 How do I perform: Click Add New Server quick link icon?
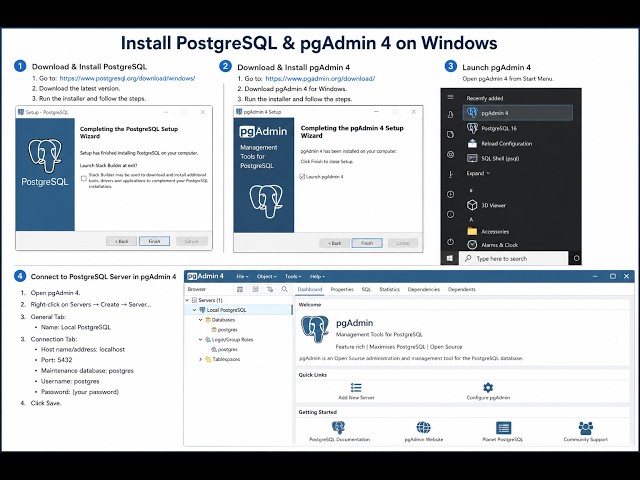tap(356, 387)
